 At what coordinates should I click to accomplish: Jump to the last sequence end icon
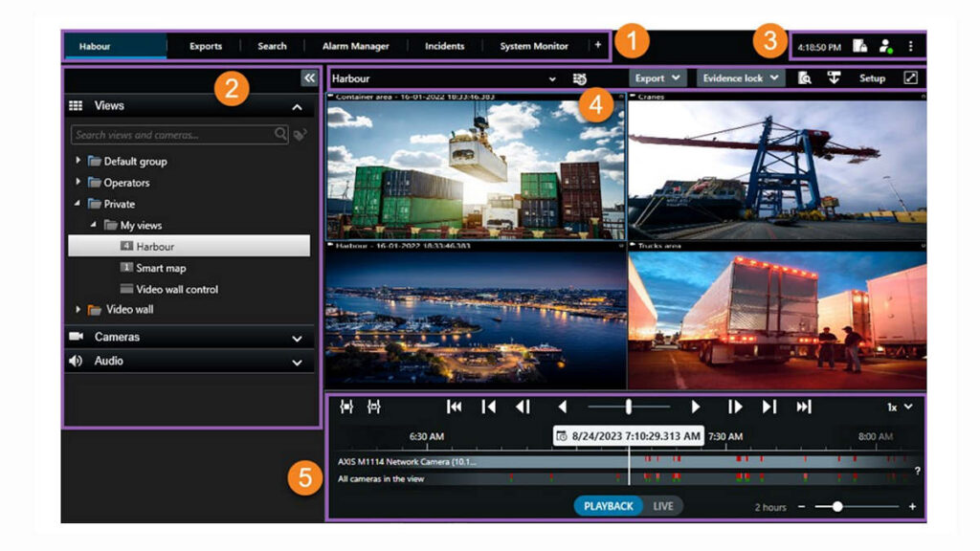pyautogui.click(x=804, y=407)
